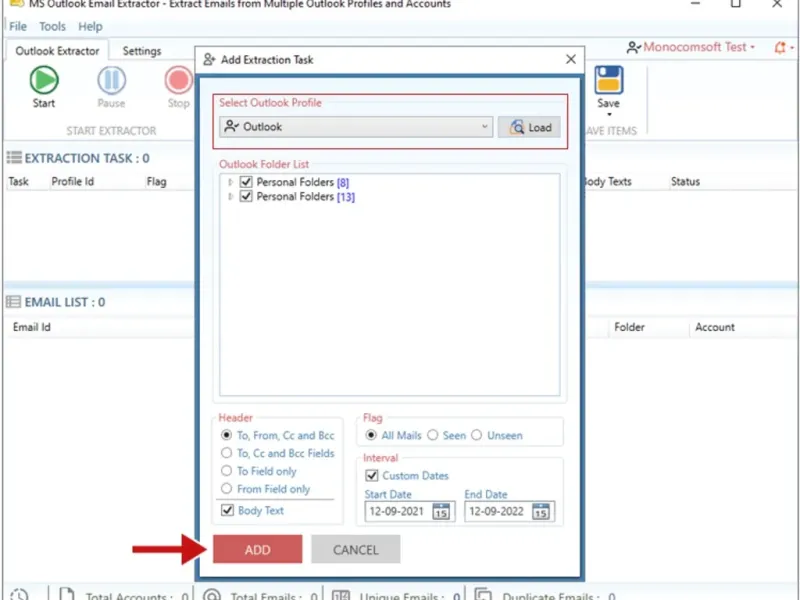This screenshot has height=600, width=800.
Task: Uncheck Personal Folders [13] checkbox
Action: coord(246,196)
